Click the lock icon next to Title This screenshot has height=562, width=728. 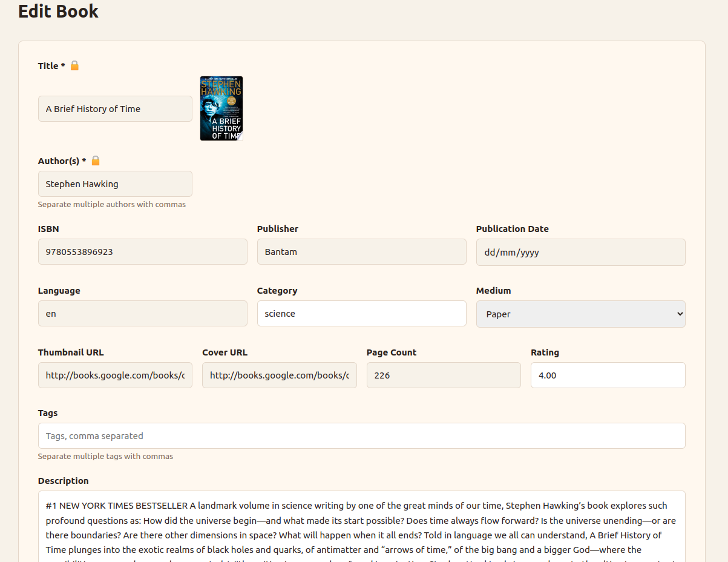tap(74, 65)
